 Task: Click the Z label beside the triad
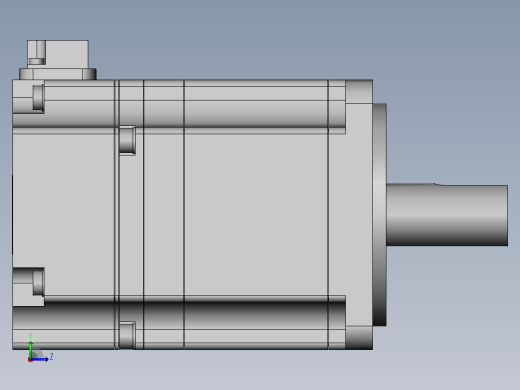pyautogui.click(x=51, y=357)
